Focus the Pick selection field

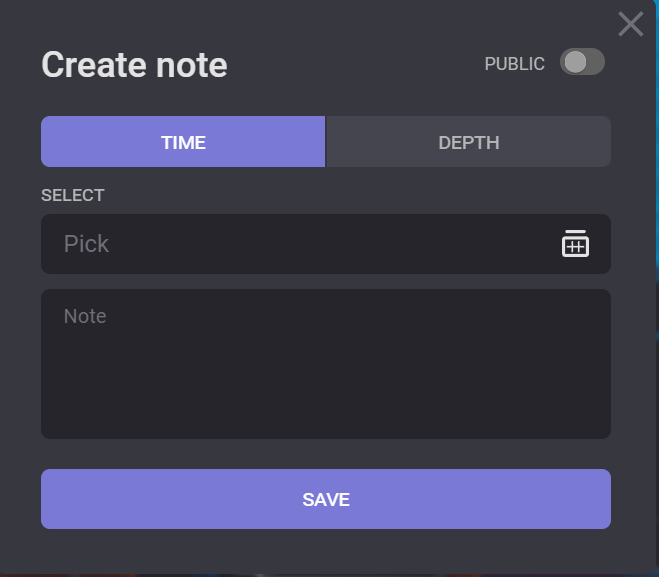[300, 244]
